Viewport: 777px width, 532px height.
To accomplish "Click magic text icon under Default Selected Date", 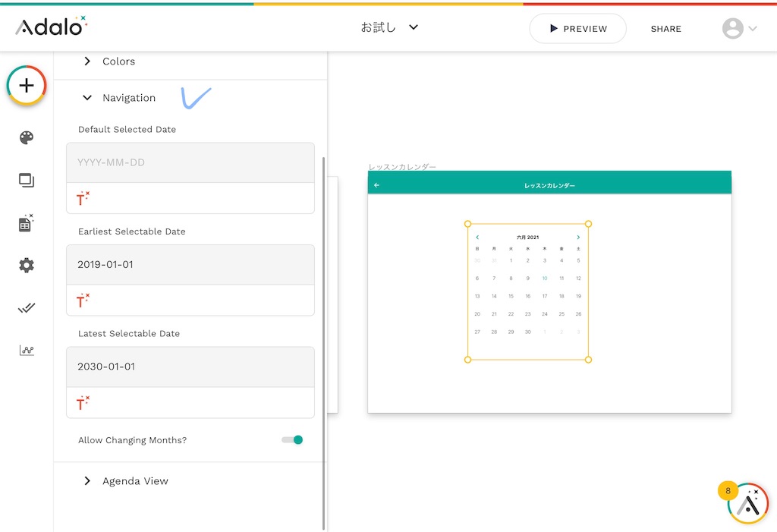I will pos(82,198).
